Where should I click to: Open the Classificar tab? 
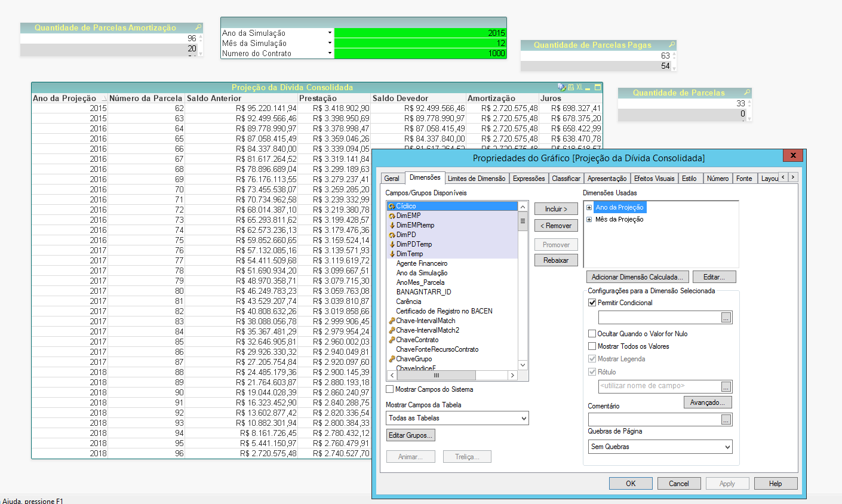[566, 179]
